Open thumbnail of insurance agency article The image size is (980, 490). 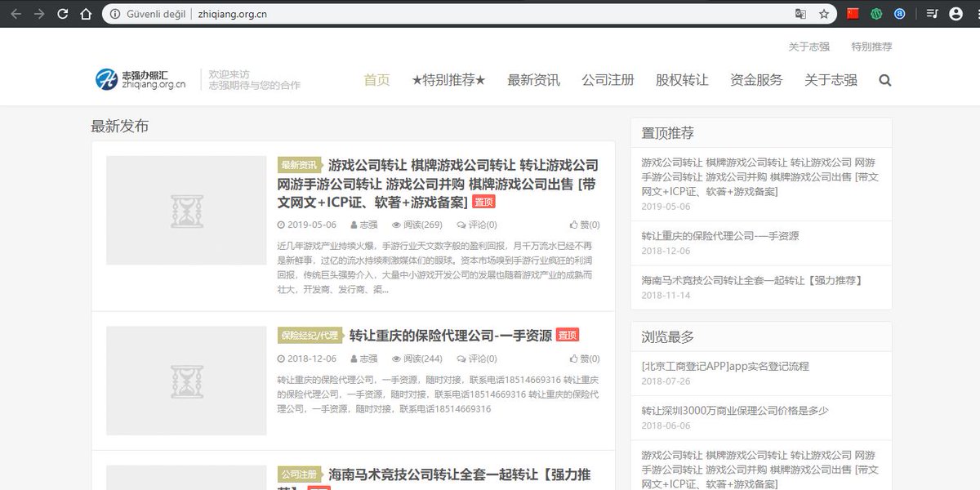click(x=186, y=381)
